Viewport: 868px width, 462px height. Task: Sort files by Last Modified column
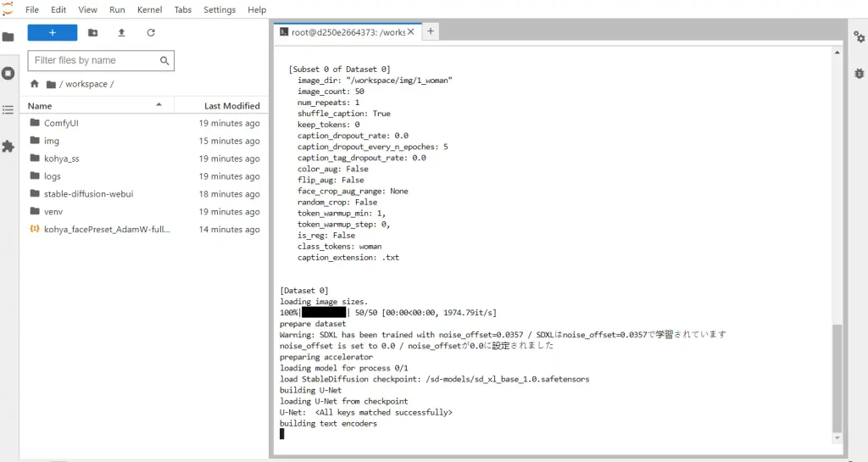(231, 106)
